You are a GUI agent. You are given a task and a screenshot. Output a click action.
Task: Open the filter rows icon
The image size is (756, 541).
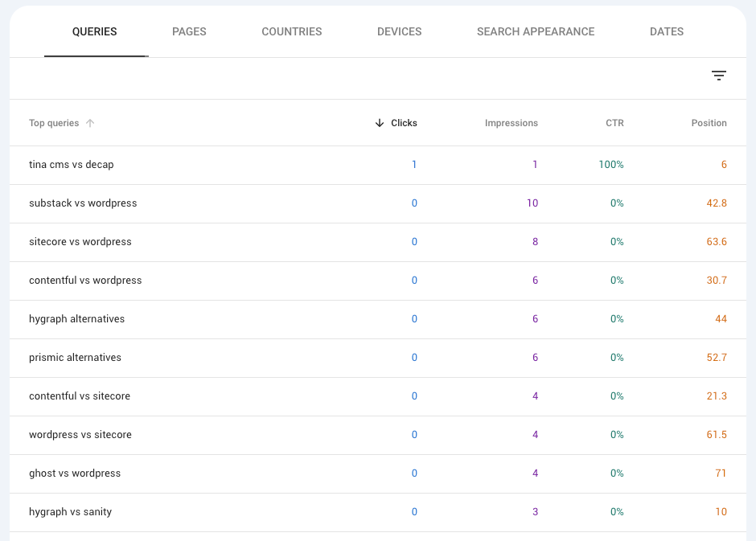click(718, 76)
